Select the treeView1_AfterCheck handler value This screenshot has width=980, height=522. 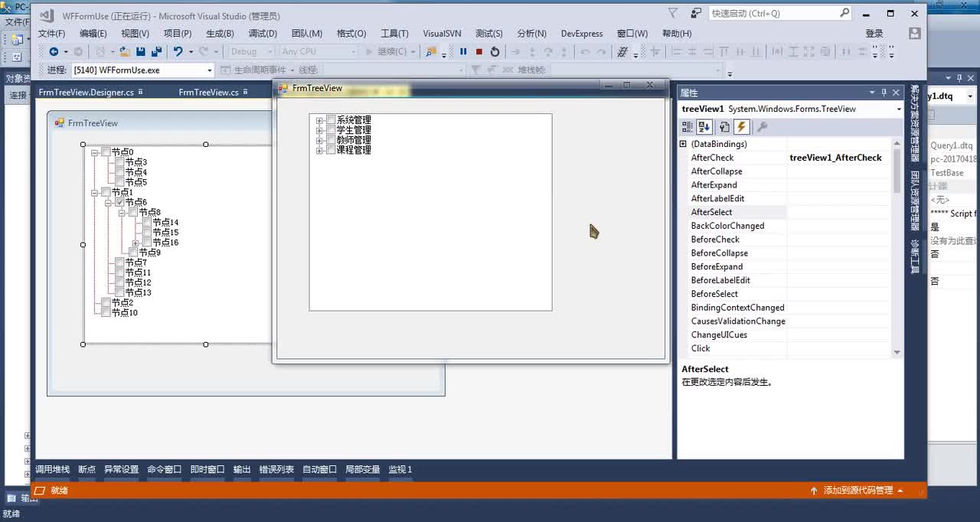(x=836, y=158)
